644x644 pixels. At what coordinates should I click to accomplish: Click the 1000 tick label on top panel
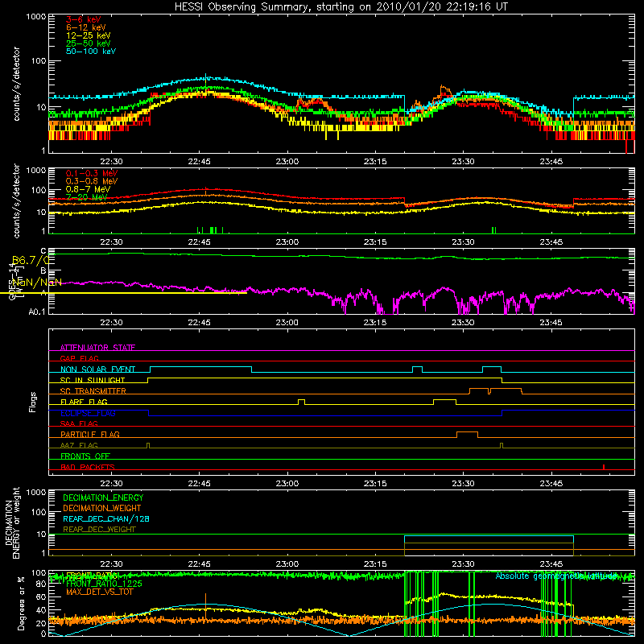click(x=36, y=17)
